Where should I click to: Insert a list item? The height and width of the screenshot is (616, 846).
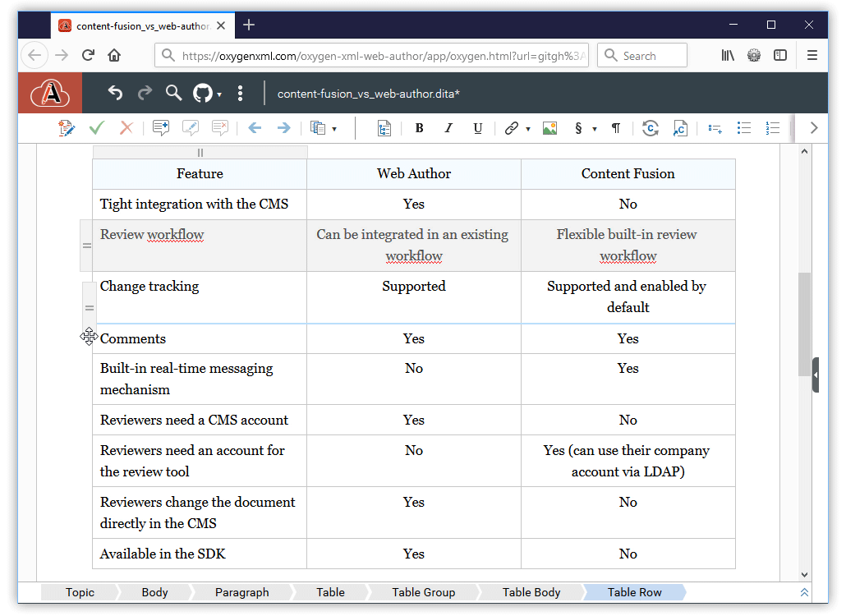(715, 128)
